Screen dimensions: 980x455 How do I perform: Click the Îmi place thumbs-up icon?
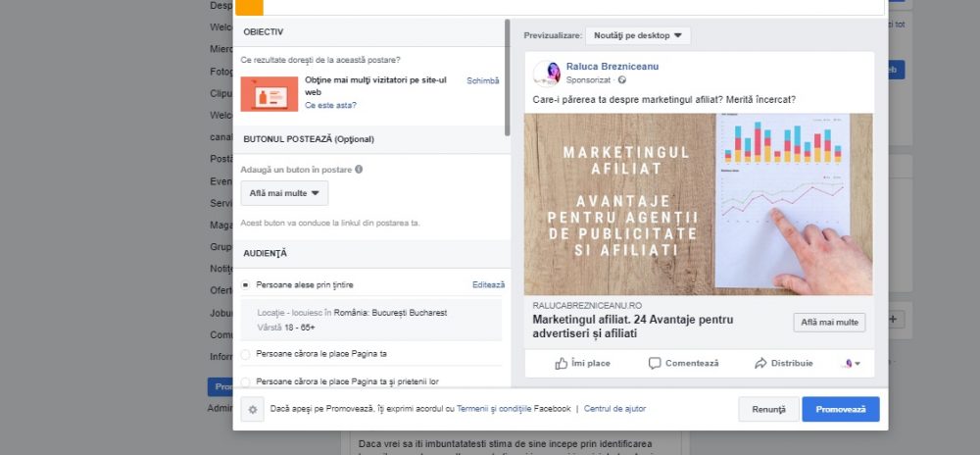(562, 363)
